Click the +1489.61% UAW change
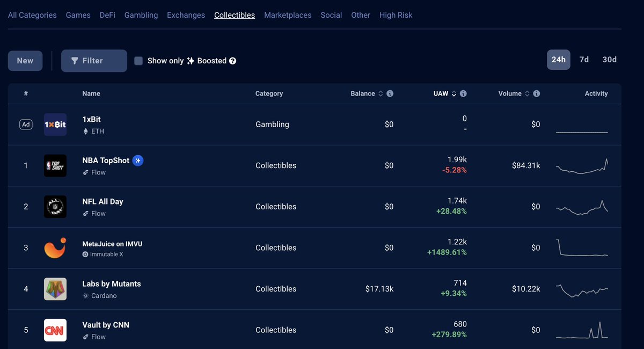The height and width of the screenshot is (349, 644). click(x=447, y=252)
